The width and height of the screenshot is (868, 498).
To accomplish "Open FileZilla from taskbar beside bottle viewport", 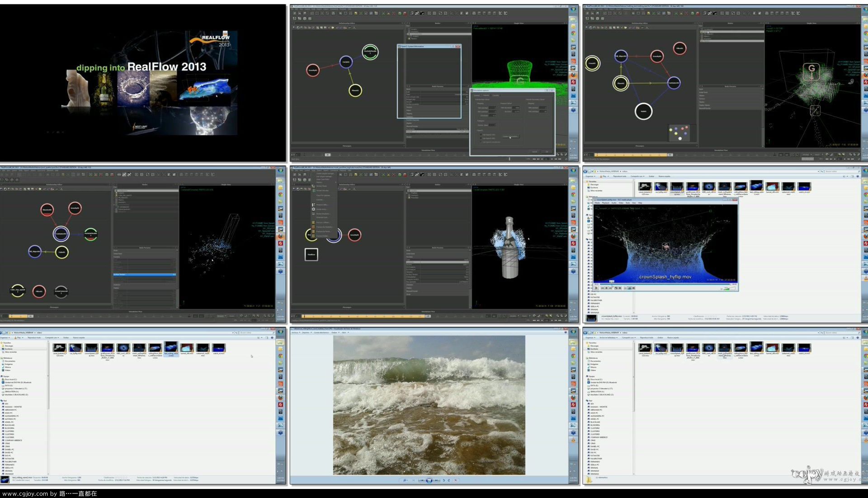I will [573, 243].
